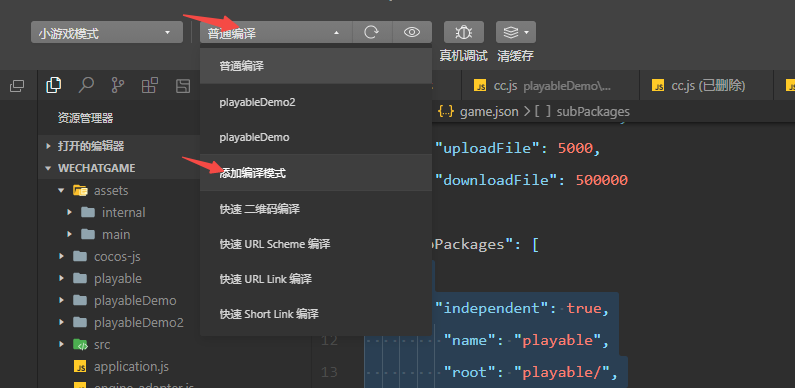Image resolution: width=795 pixels, height=388 pixels.
Task: Click the eye preview icon
Action: click(x=412, y=32)
